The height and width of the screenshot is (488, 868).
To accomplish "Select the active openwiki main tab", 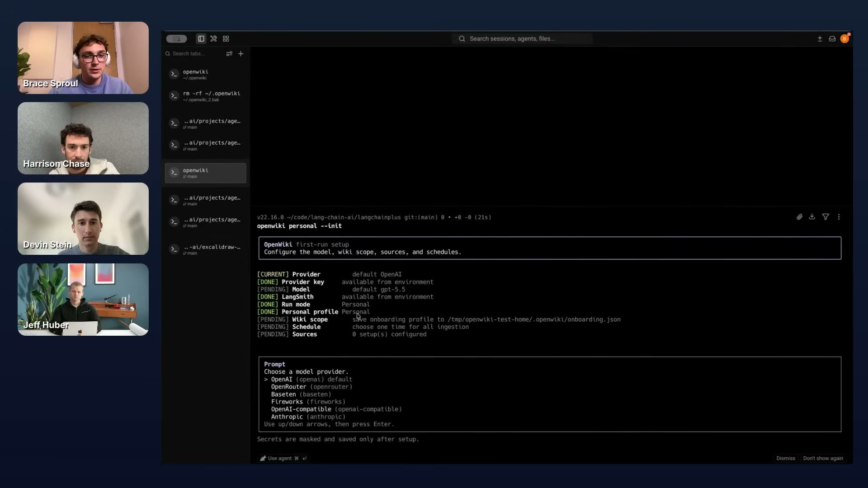I will (x=206, y=173).
